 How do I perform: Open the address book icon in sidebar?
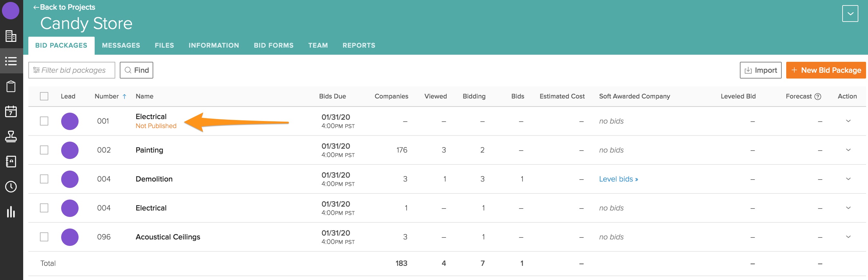[x=11, y=161]
